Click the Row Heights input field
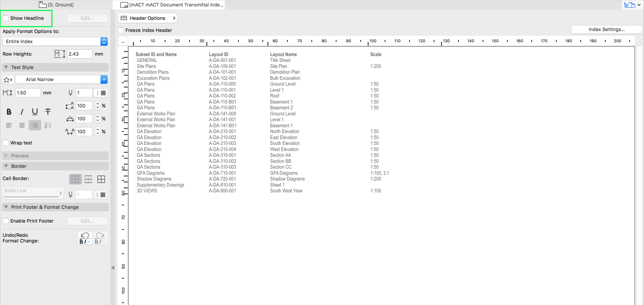The image size is (644, 305). (x=80, y=54)
